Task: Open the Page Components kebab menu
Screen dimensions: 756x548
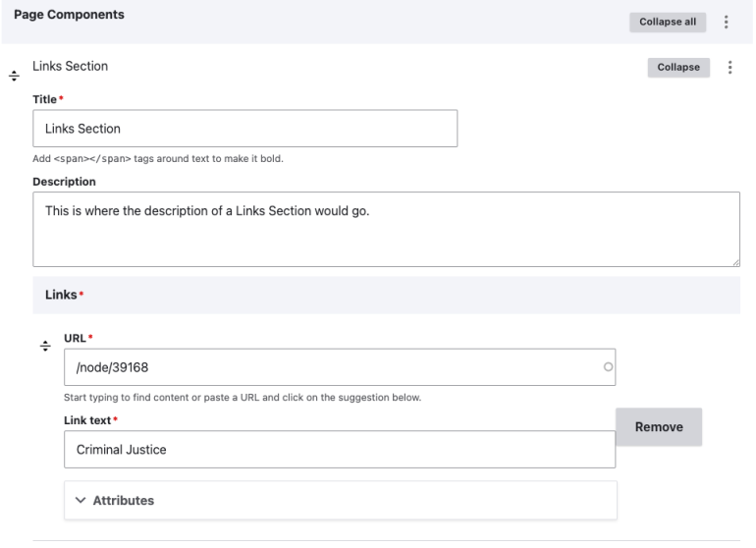Action: pyautogui.click(x=727, y=23)
